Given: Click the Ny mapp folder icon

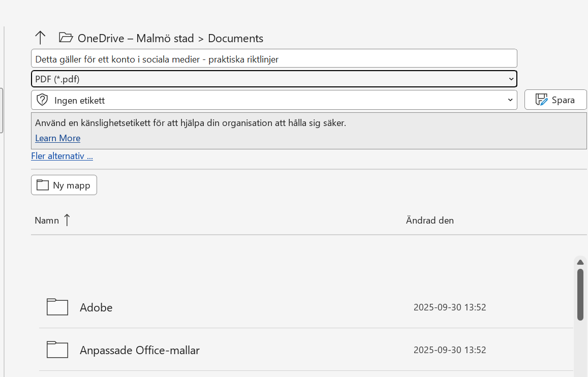Looking at the screenshot, I should pos(43,184).
